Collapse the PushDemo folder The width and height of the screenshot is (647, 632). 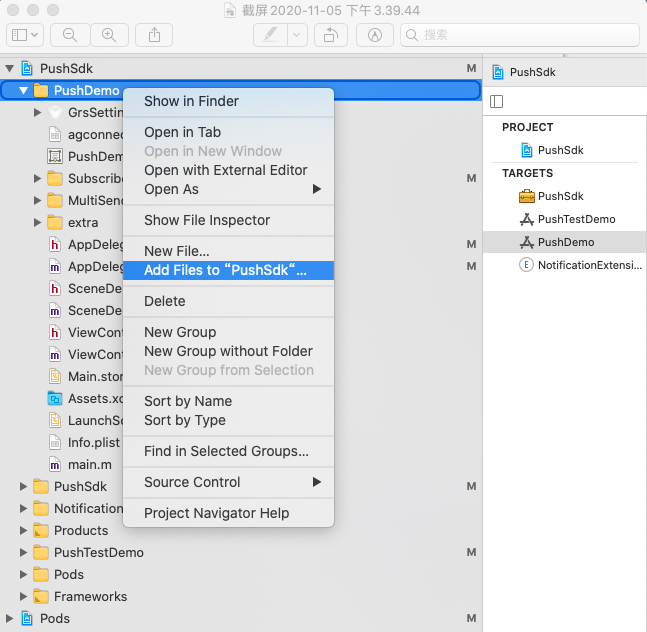(24, 90)
